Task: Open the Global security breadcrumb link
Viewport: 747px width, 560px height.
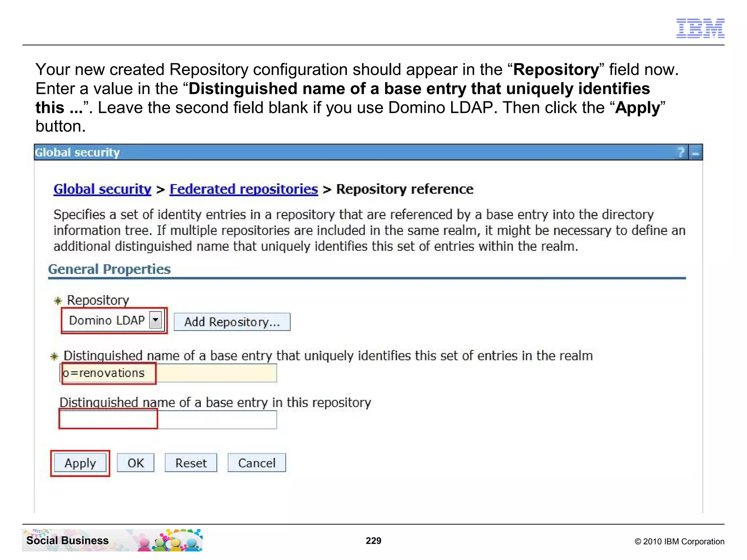Action: pyautogui.click(x=102, y=189)
